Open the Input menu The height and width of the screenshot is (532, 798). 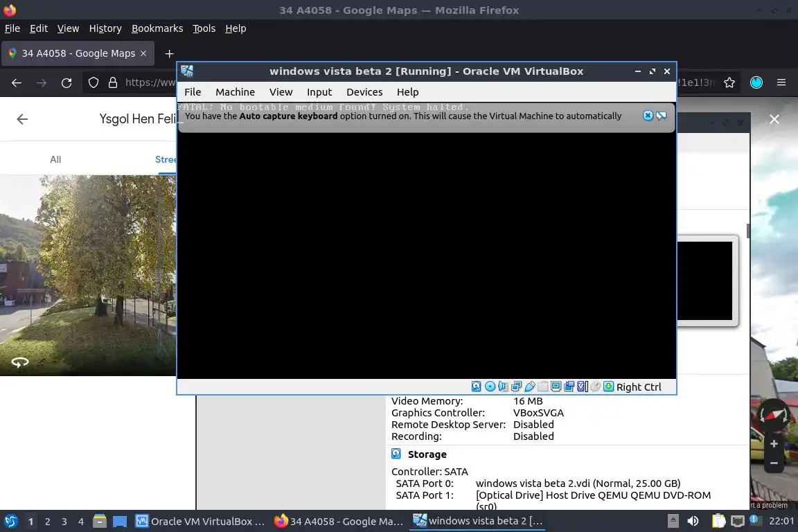[319, 92]
